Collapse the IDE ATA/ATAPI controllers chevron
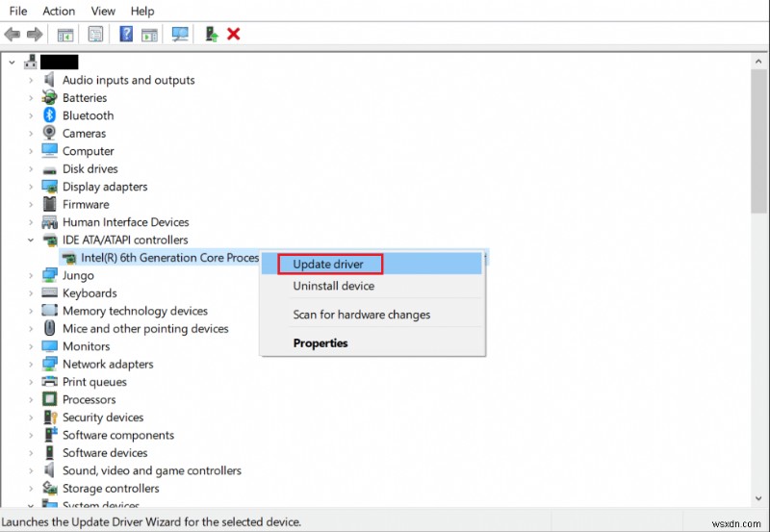The width and height of the screenshot is (770, 532). coord(31,240)
